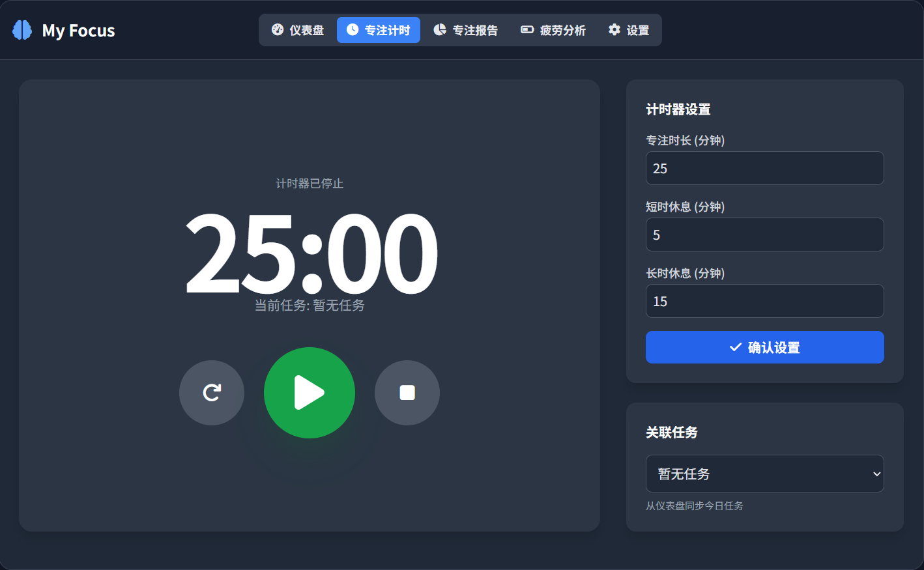Screen dimensions: 924x570
Task: Click the 当前任务: 暂无任务 label
Action: coord(310,305)
